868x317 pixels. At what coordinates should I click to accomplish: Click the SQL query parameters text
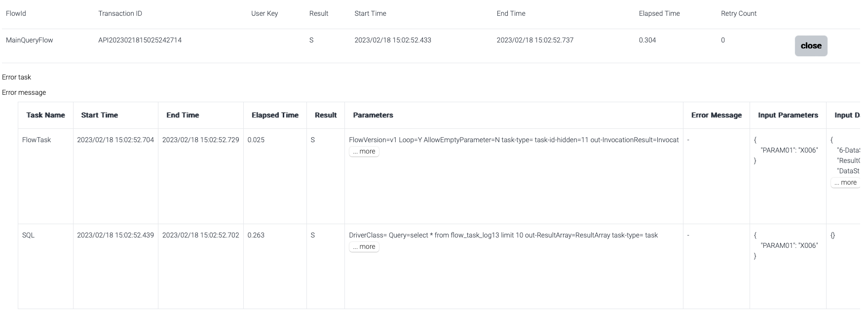tap(503, 236)
